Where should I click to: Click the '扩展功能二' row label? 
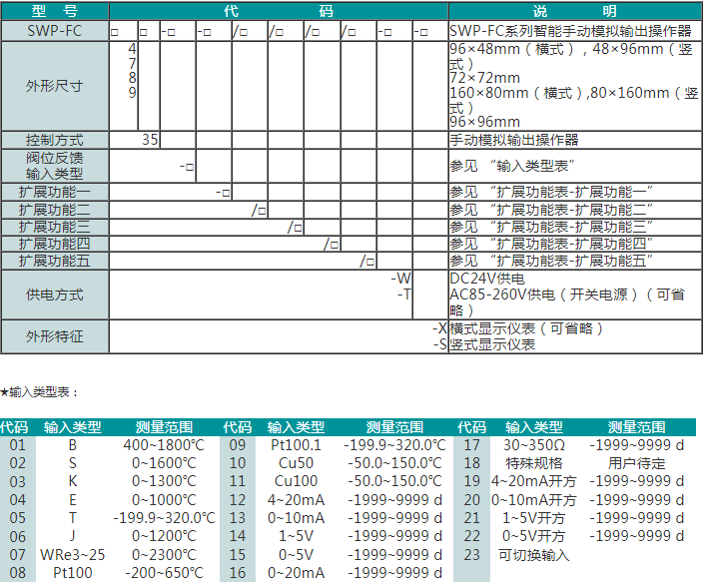[54, 210]
